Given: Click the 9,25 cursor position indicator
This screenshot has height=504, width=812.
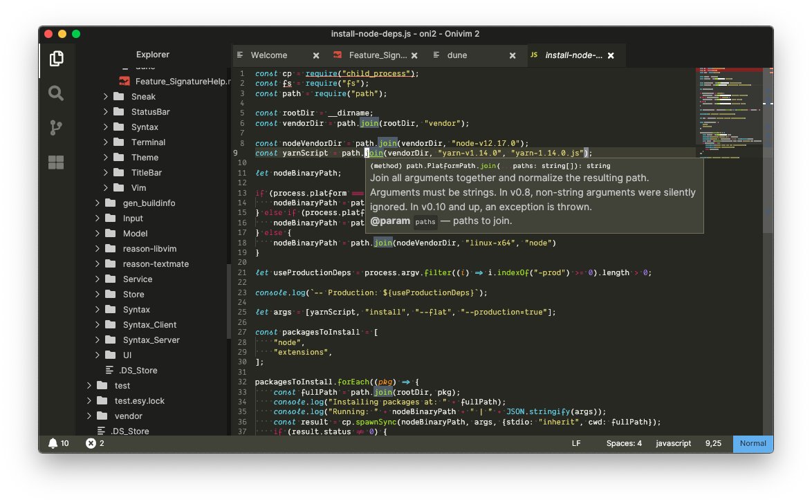Looking at the screenshot, I should point(713,443).
